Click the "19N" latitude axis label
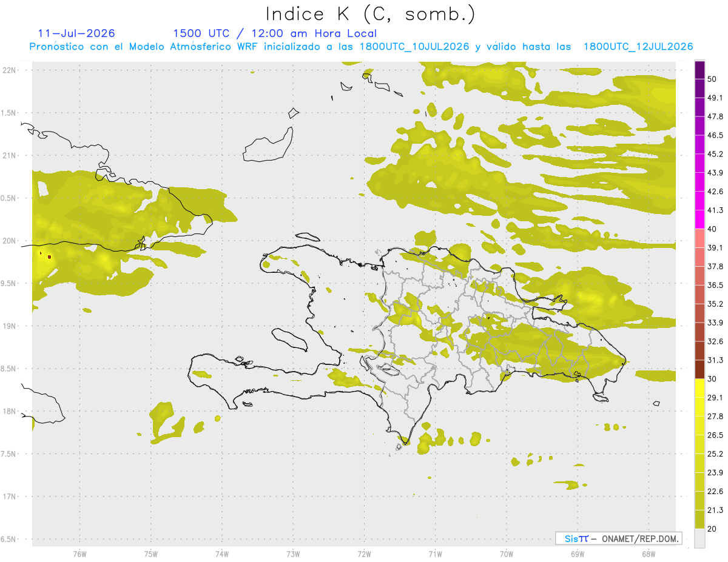This screenshot has height=562, width=728. coord(10,326)
